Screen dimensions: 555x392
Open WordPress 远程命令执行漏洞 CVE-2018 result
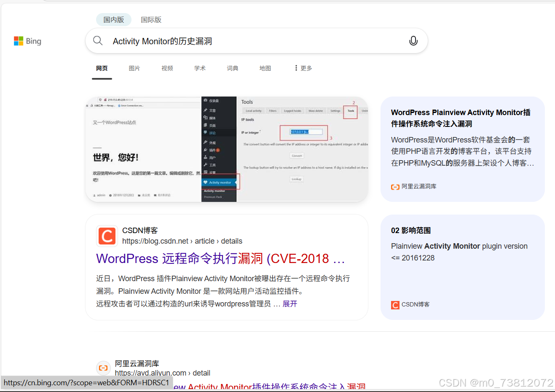coord(221,258)
